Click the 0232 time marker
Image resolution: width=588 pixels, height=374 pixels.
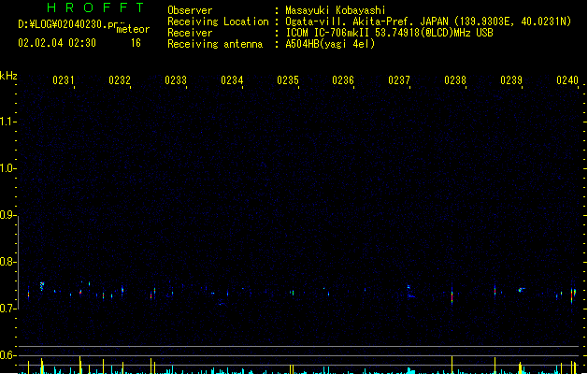point(120,80)
